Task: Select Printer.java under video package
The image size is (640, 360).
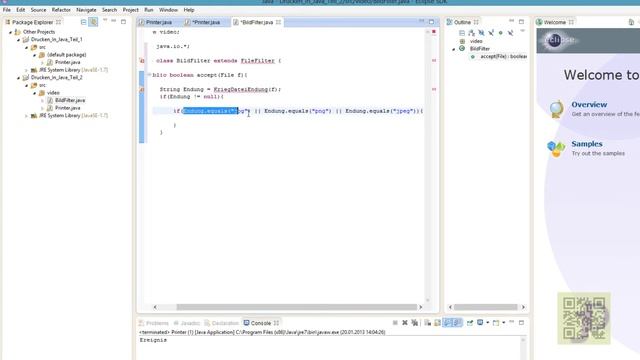Action: pyautogui.click(x=67, y=108)
